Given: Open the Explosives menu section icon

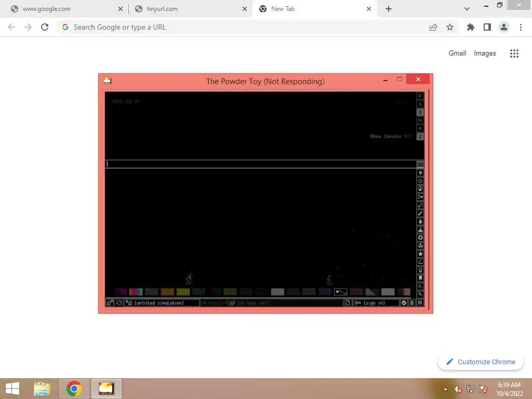Looking at the screenshot, I should [x=420, y=205].
